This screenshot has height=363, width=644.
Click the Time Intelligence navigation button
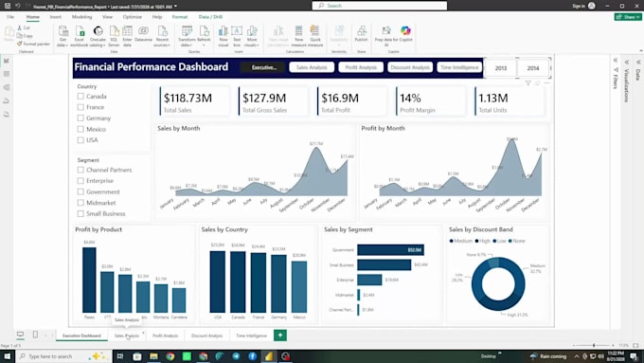point(459,67)
